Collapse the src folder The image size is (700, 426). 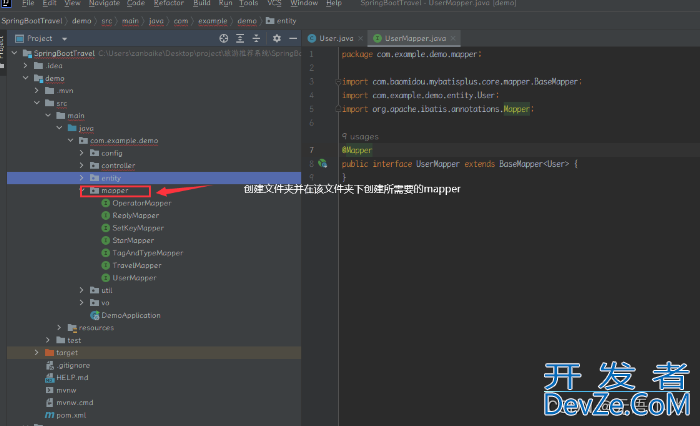click(37, 103)
